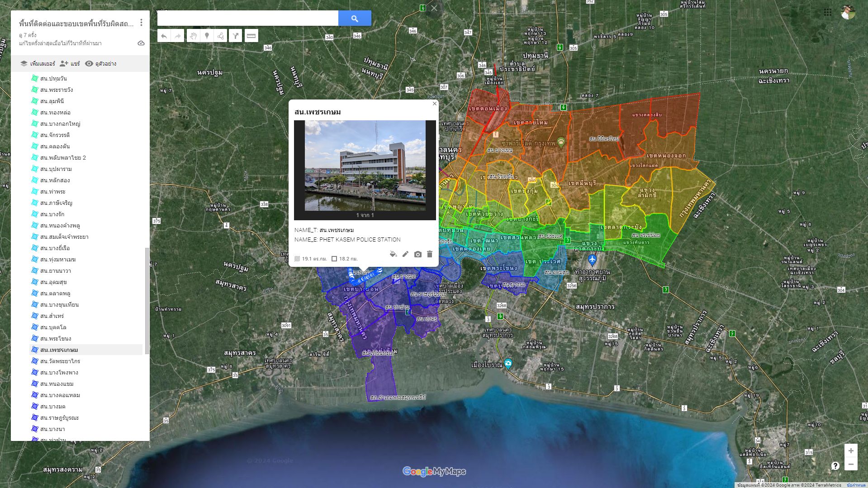868x488 pixels.
Task: Delete the feature with the trash icon
Action: (430, 254)
